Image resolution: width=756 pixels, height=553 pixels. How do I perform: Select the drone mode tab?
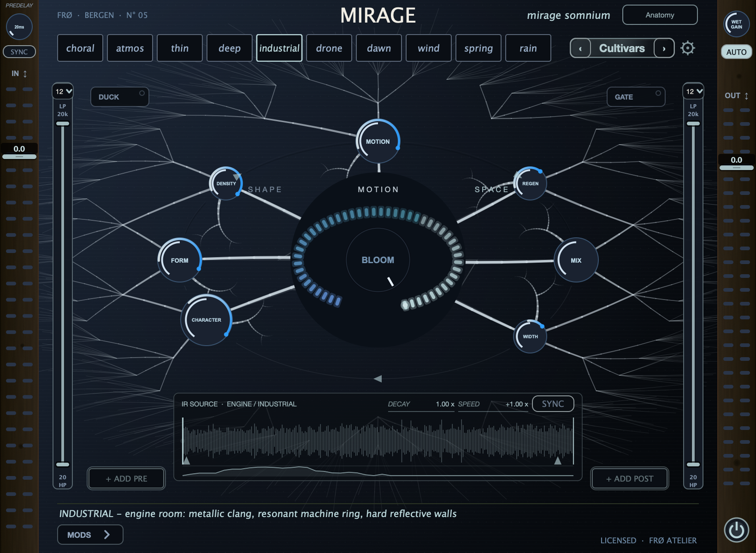coord(329,48)
